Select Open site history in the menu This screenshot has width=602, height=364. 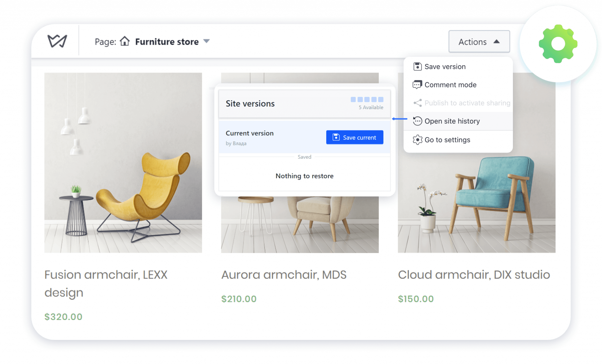click(x=452, y=121)
